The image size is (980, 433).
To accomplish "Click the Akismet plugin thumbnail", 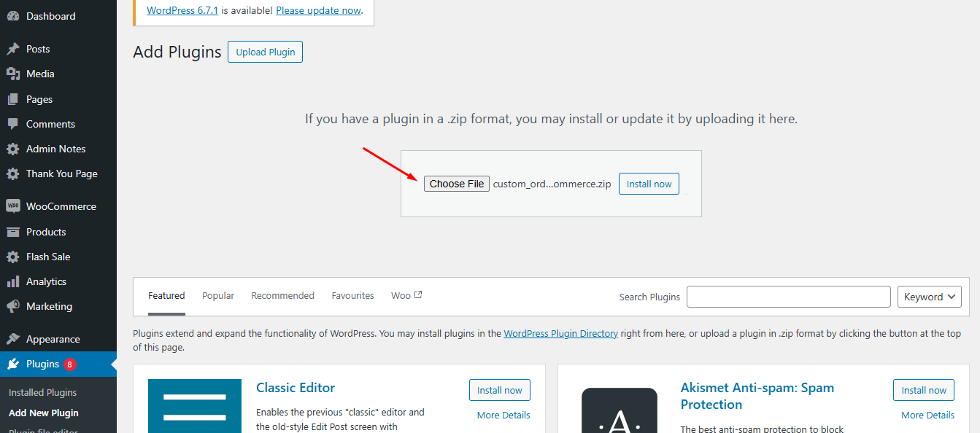I will [620, 410].
